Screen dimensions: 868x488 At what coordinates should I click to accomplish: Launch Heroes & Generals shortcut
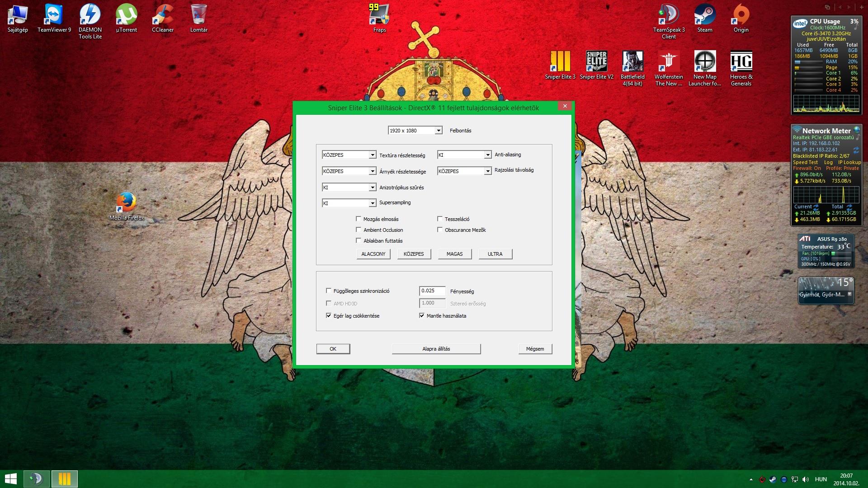[x=741, y=69]
